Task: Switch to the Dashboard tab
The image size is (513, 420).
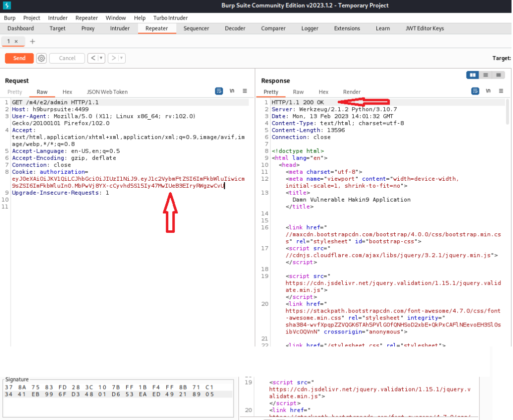Action: (x=21, y=29)
